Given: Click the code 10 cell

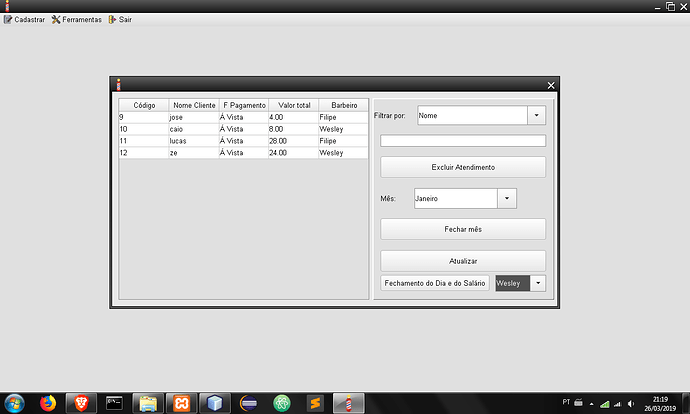Looking at the screenshot, I should tap(144, 129).
